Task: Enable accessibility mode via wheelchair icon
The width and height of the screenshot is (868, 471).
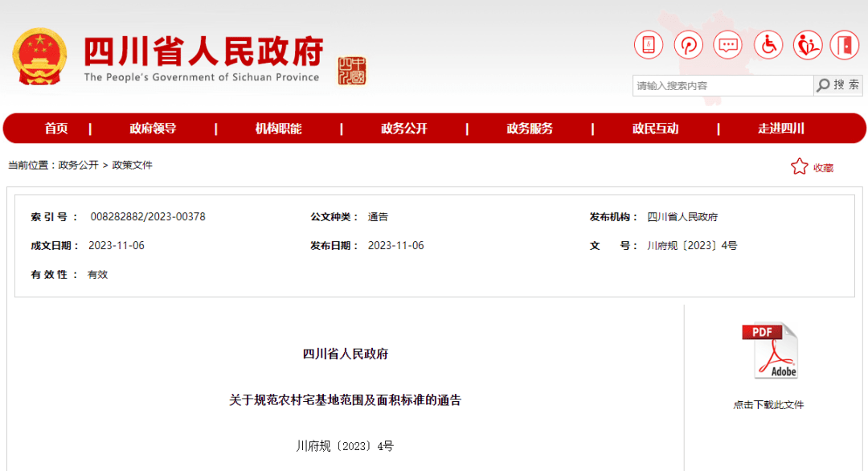Action: [768, 45]
